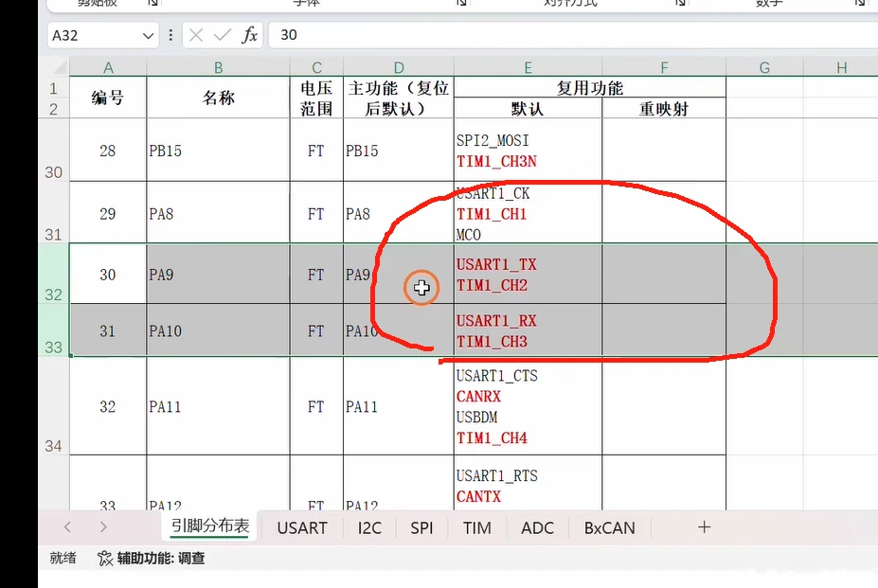The width and height of the screenshot is (878, 588).
Task: Select the 名称 header cell
Action: (x=219, y=98)
